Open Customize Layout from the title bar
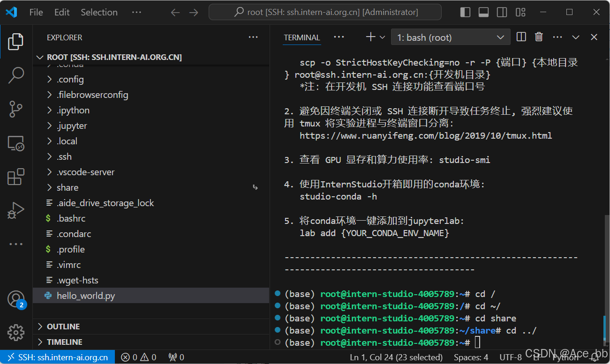This screenshot has height=364, width=610. [520, 13]
